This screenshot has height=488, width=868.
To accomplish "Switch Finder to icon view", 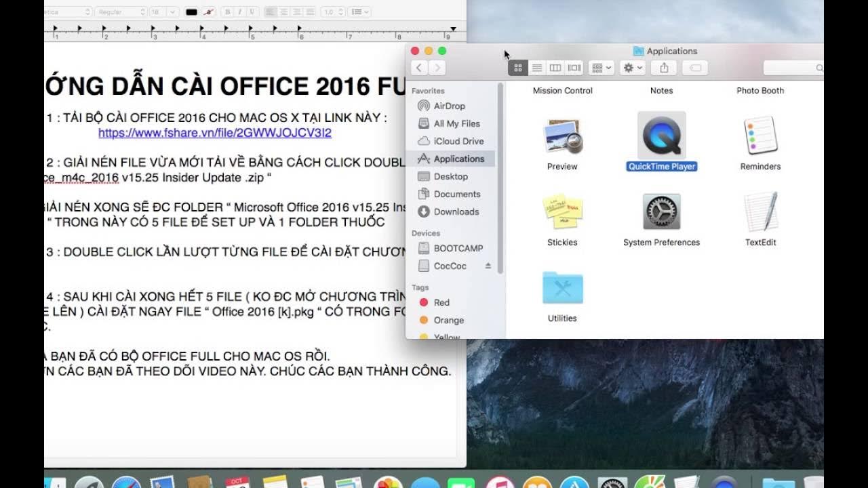I will [x=517, y=68].
